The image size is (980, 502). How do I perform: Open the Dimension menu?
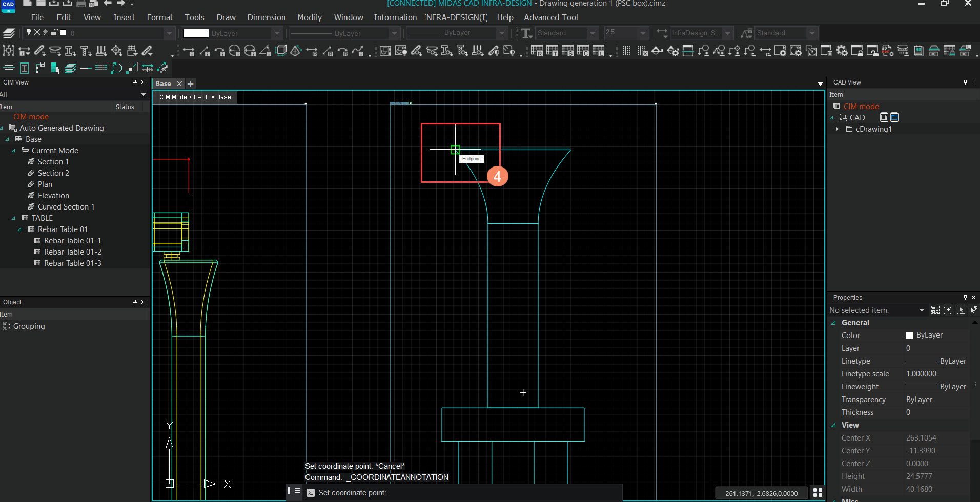267,17
